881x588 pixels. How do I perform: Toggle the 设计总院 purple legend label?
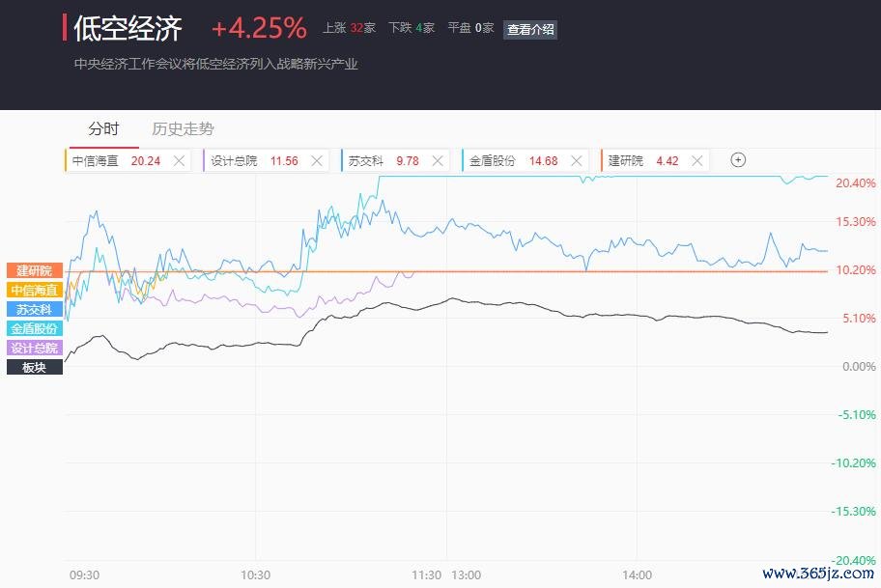[x=34, y=348]
